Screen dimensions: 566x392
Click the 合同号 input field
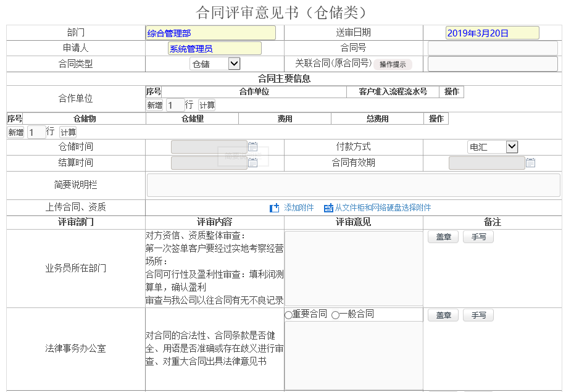(x=493, y=48)
